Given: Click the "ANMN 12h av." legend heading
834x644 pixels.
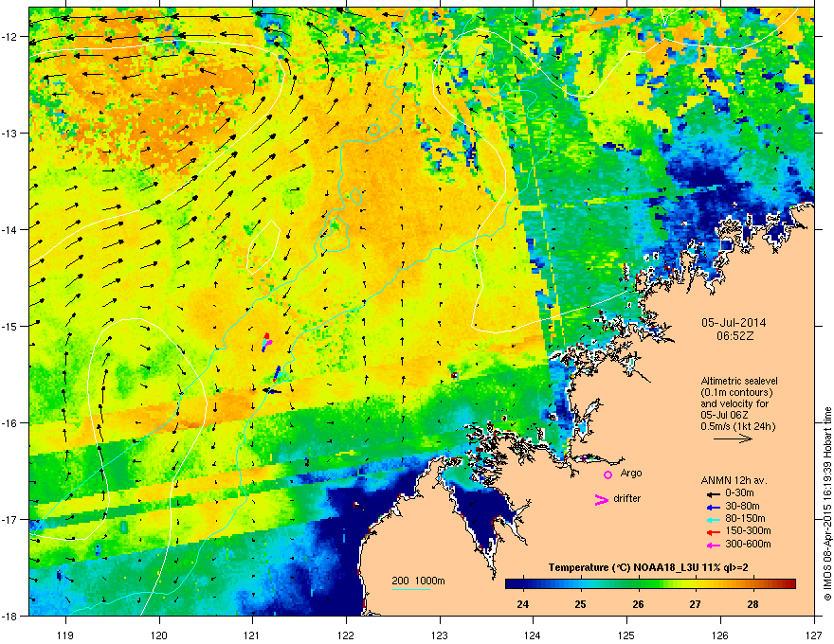Looking at the screenshot, I should point(734,480).
